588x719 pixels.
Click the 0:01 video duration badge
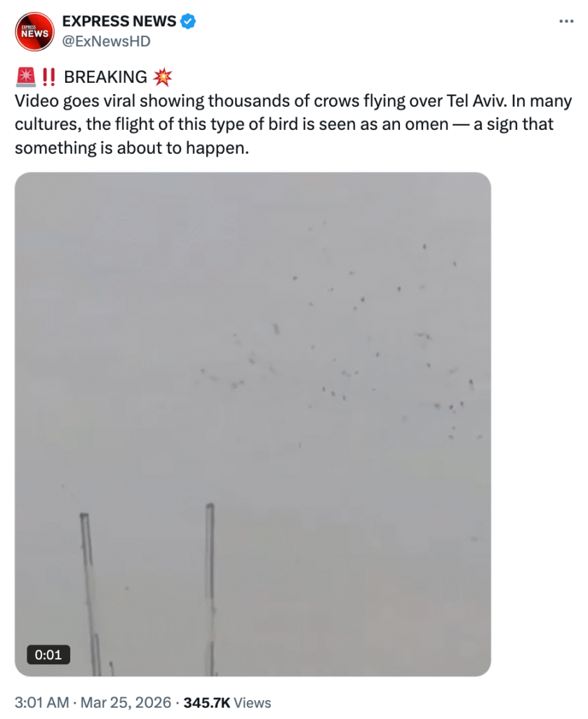48,654
